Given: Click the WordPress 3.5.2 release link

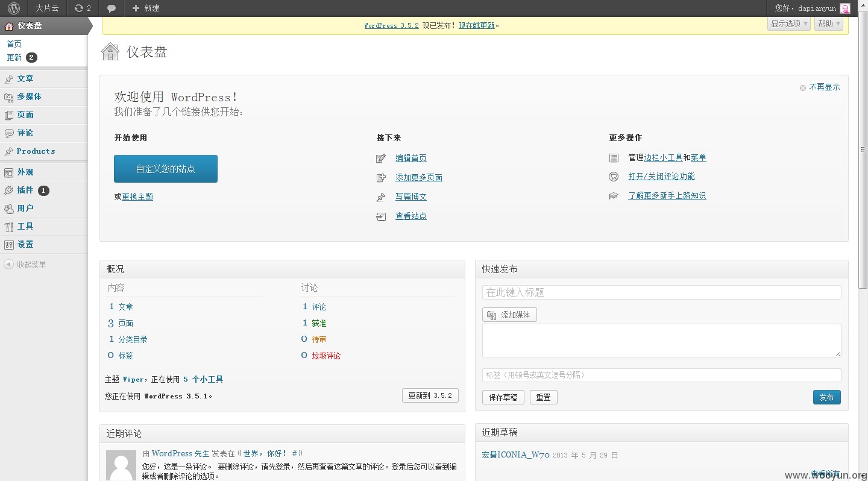Looking at the screenshot, I should tap(391, 25).
